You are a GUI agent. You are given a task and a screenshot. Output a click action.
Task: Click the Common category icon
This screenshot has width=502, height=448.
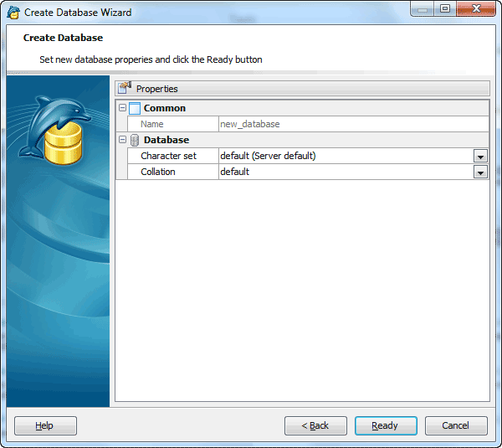coord(135,108)
